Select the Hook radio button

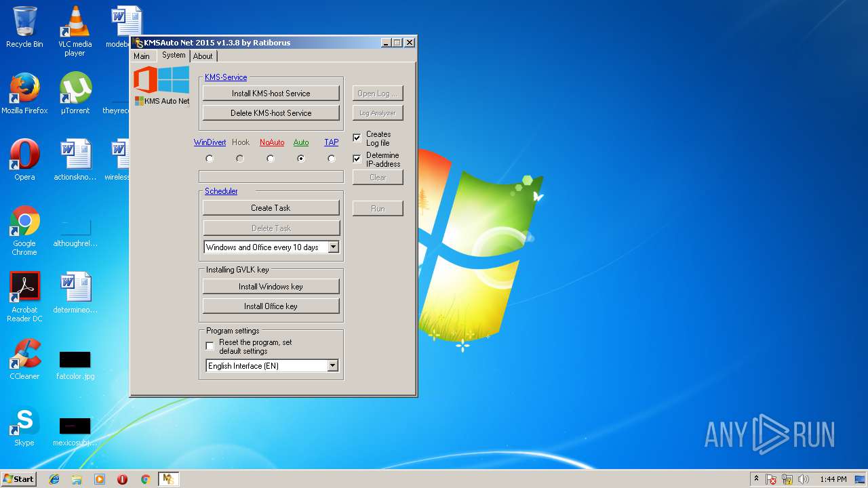240,159
